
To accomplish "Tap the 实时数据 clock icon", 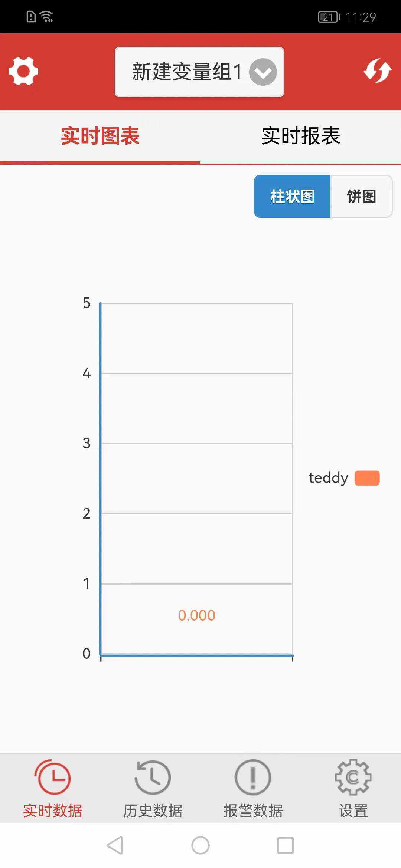I will (53, 777).
